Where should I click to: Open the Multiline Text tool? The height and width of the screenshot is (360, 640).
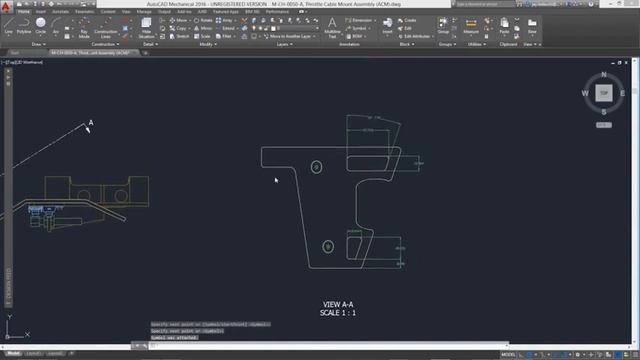tap(332, 28)
